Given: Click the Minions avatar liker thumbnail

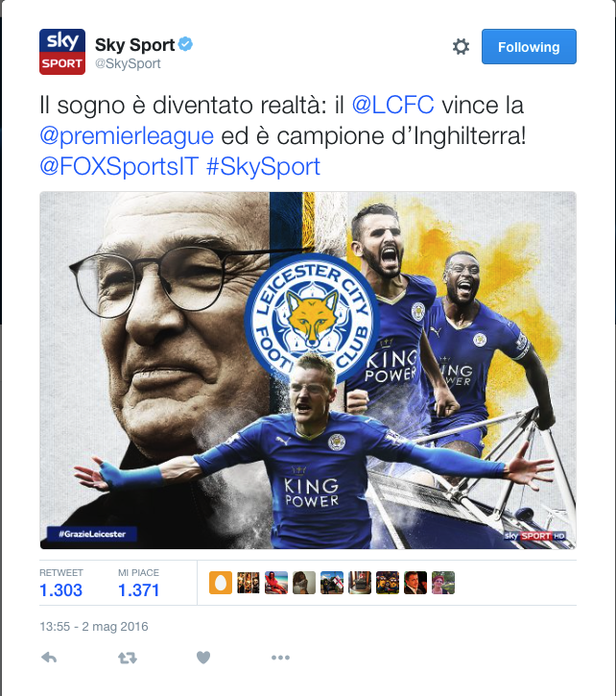Looking at the screenshot, I should pos(388,583).
